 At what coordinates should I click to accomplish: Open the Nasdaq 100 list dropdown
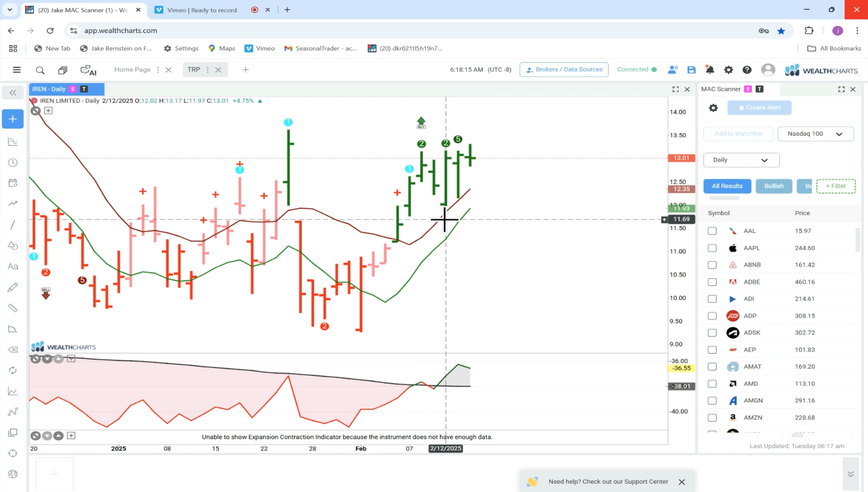tap(815, 134)
